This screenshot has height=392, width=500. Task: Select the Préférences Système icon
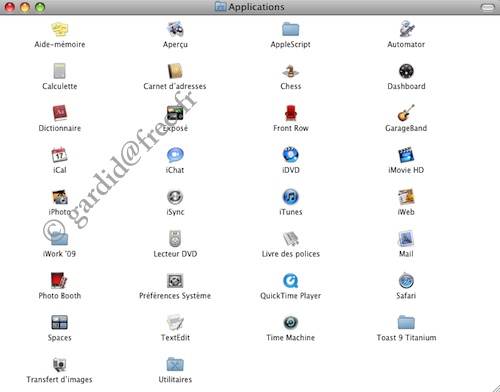tap(175, 281)
